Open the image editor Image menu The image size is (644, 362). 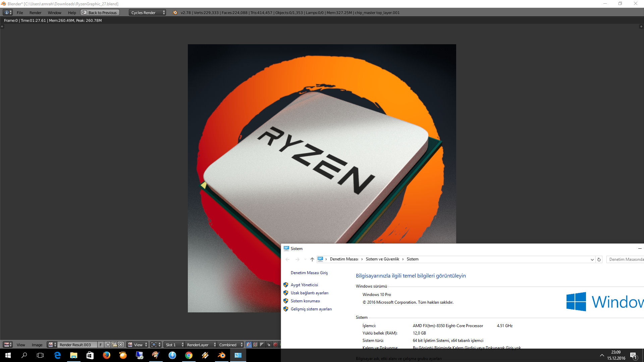(x=37, y=345)
